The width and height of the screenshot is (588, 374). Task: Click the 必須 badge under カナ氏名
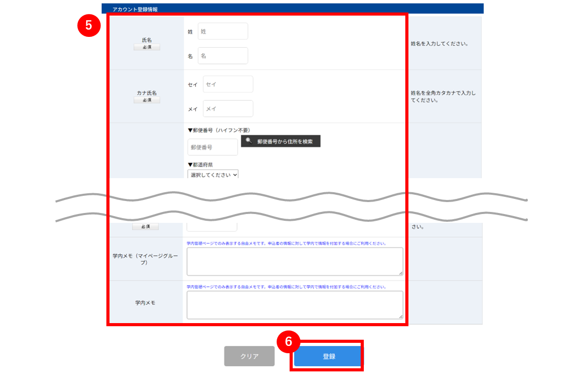tap(147, 100)
